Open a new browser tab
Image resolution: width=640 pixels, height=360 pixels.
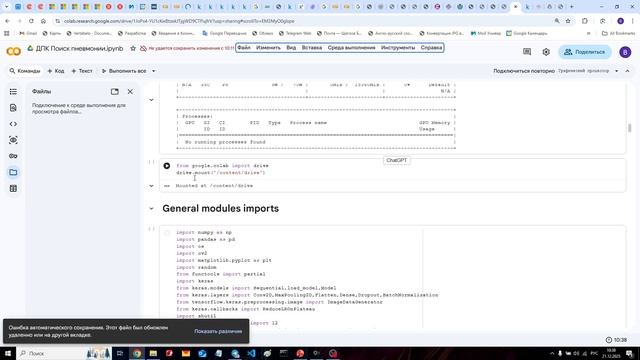571,7
